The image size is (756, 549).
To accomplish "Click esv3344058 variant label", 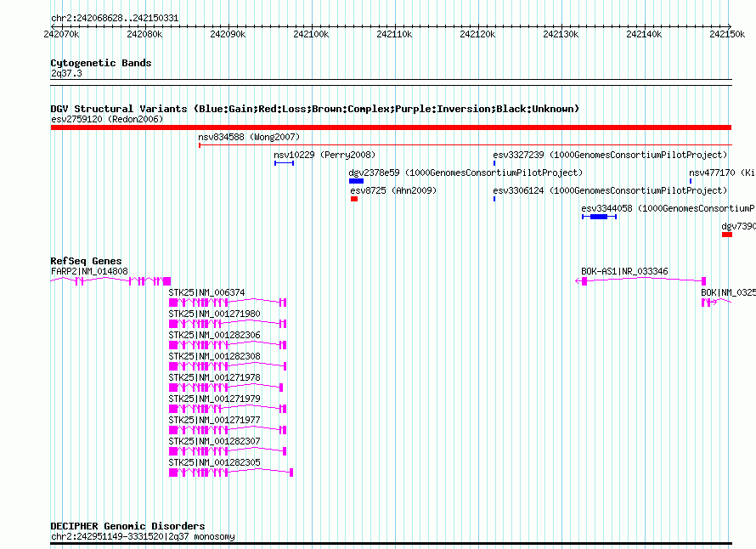I will [669, 208].
